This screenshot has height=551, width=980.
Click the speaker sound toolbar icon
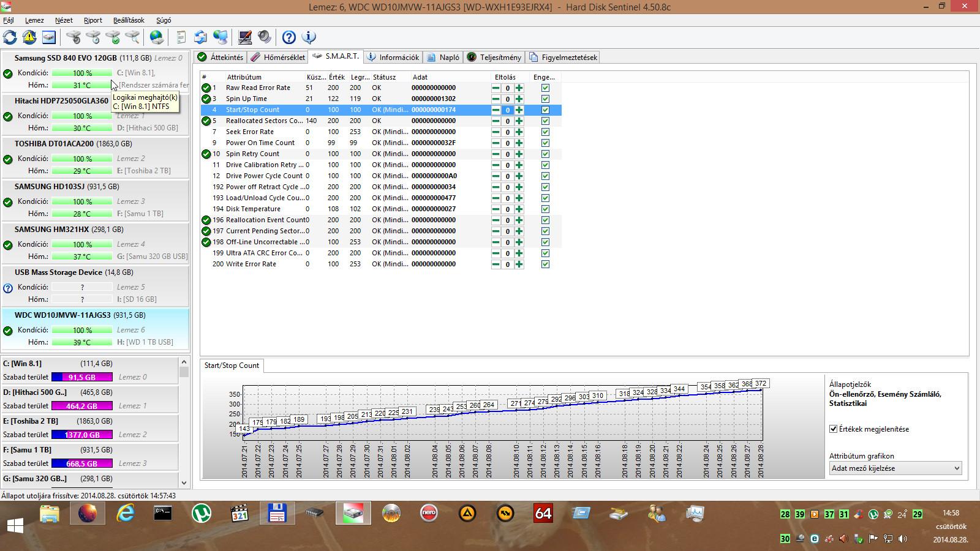pyautogui.click(x=265, y=37)
